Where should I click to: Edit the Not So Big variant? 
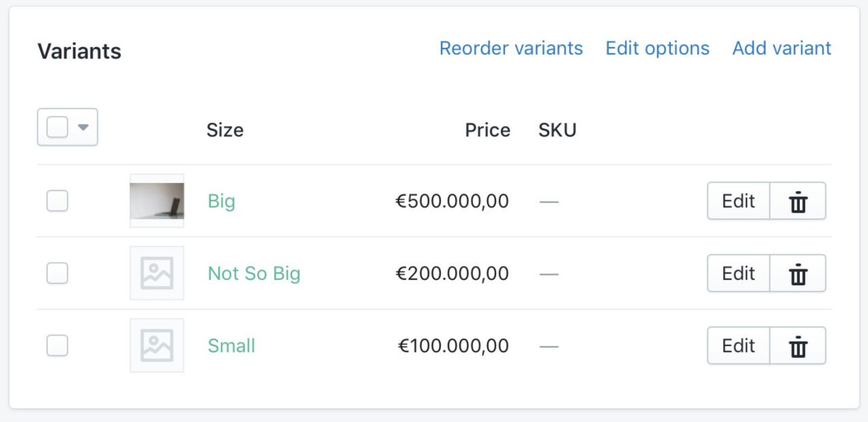(x=737, y=273)
